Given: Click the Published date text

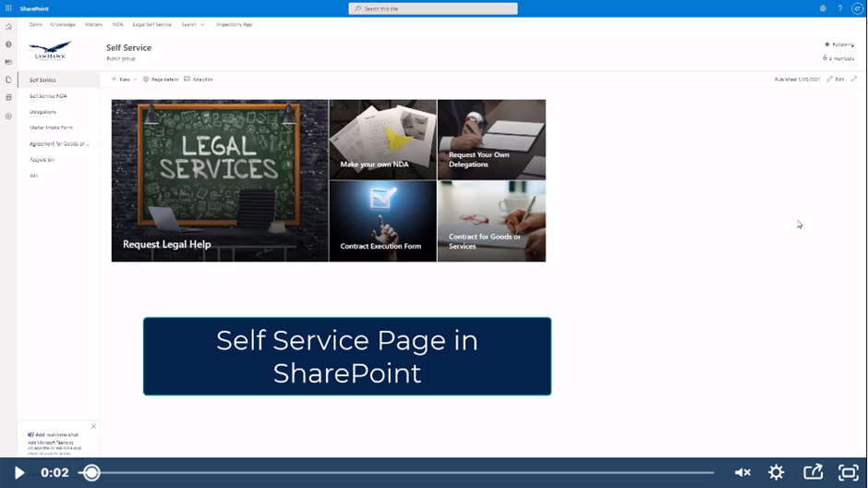Looking at the screenshot, I should (797, 79).
